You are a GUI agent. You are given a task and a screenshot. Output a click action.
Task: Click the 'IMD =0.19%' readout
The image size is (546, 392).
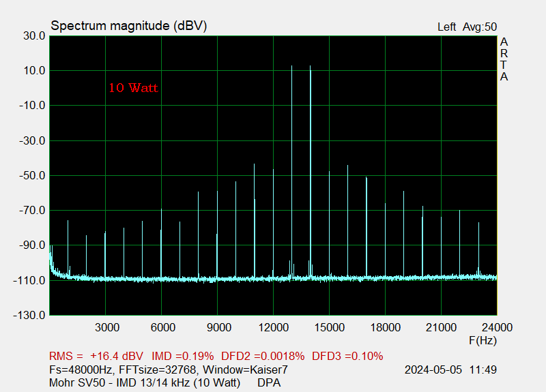(183, 356)
